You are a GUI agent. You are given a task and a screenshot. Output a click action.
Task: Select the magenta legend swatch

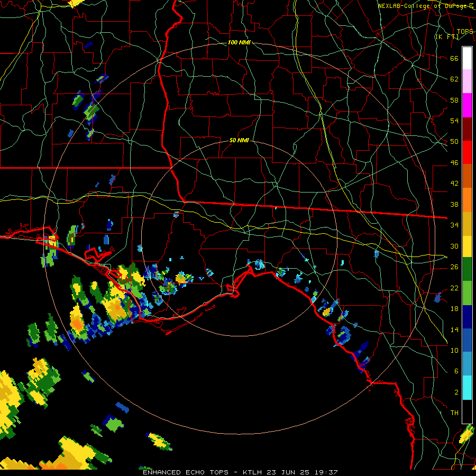tap(467, 105)
